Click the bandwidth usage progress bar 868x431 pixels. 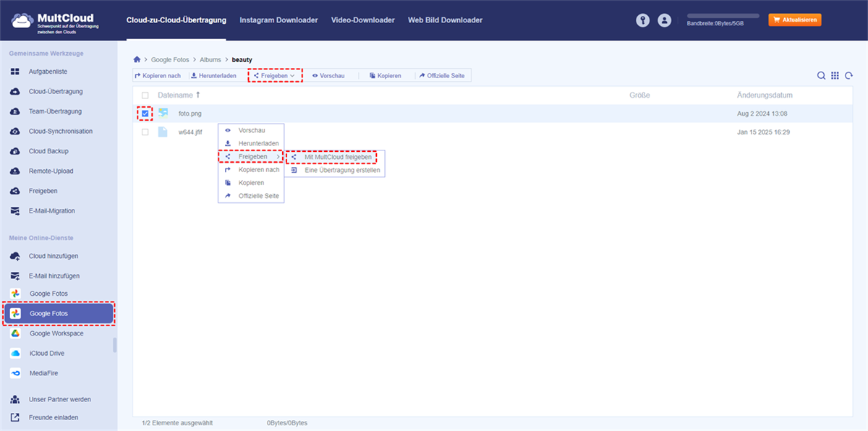tap(723, 15)
